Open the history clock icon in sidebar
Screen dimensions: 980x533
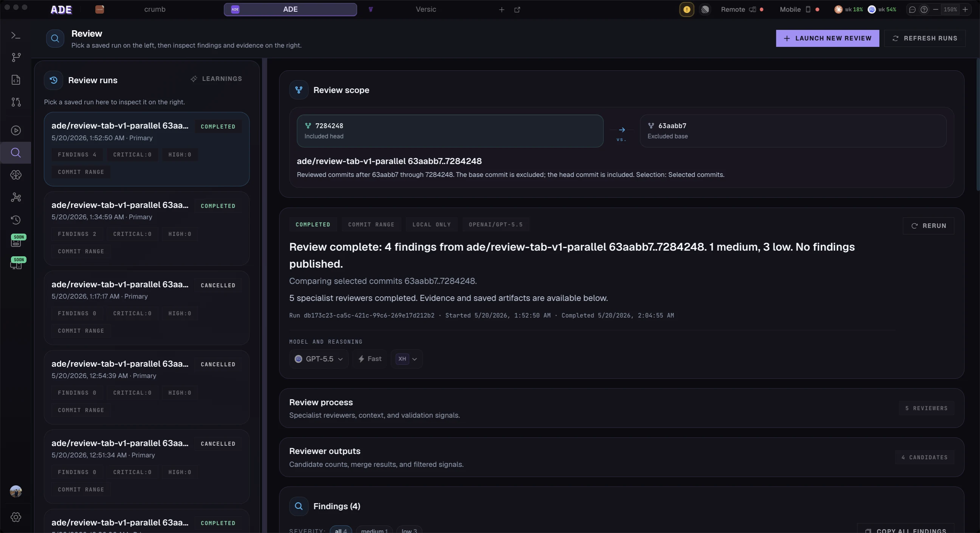click(x=16, y=220)
